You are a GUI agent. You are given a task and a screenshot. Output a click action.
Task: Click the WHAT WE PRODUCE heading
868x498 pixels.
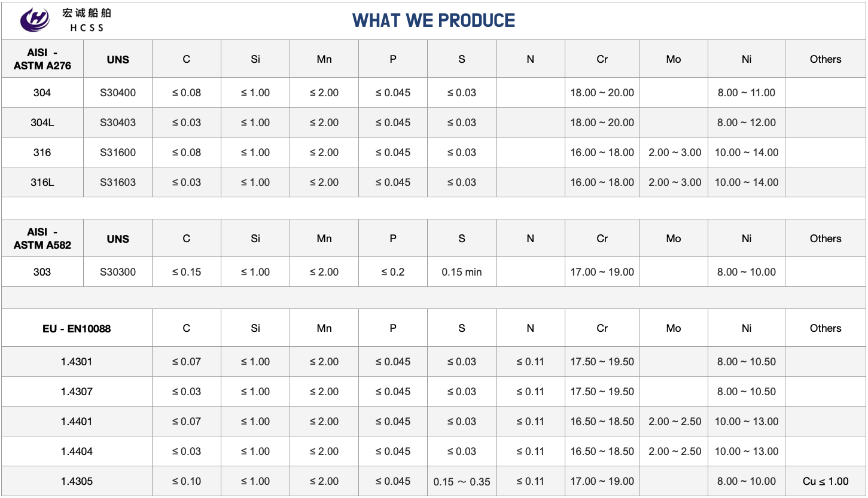(x=434, y=20)
